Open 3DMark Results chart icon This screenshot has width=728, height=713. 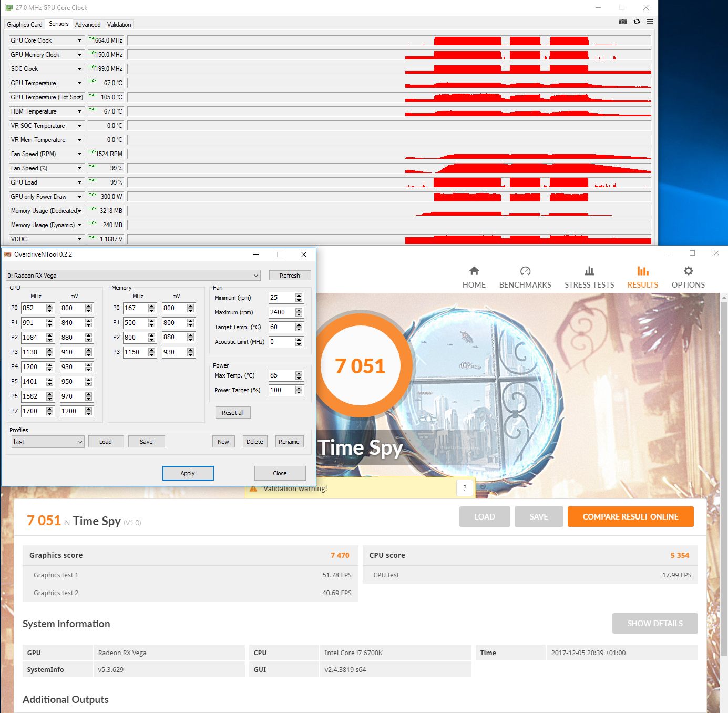642,271
